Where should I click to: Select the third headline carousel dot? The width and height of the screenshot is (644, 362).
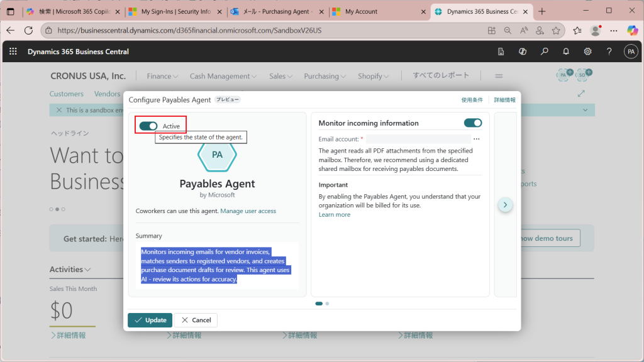64,209
